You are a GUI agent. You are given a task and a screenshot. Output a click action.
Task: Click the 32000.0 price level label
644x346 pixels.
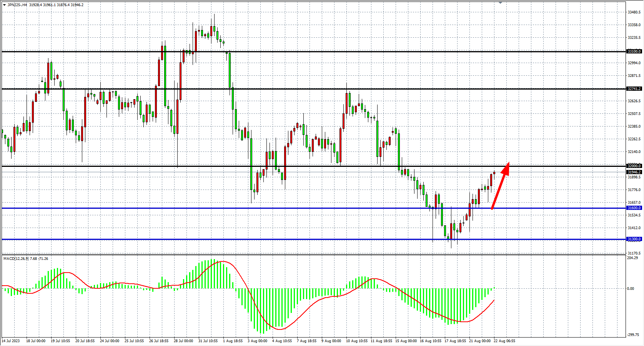pyautogui.click(x=634, y=166)
